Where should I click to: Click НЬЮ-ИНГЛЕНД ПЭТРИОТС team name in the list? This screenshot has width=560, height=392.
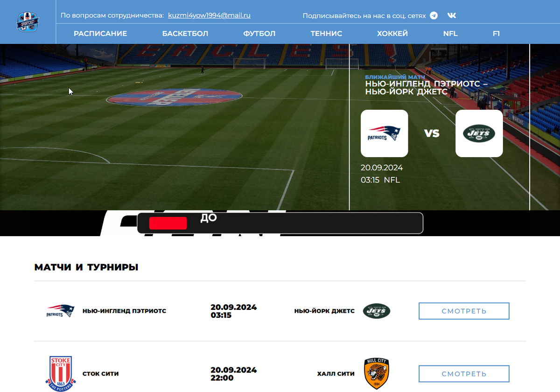pos(124,311)
